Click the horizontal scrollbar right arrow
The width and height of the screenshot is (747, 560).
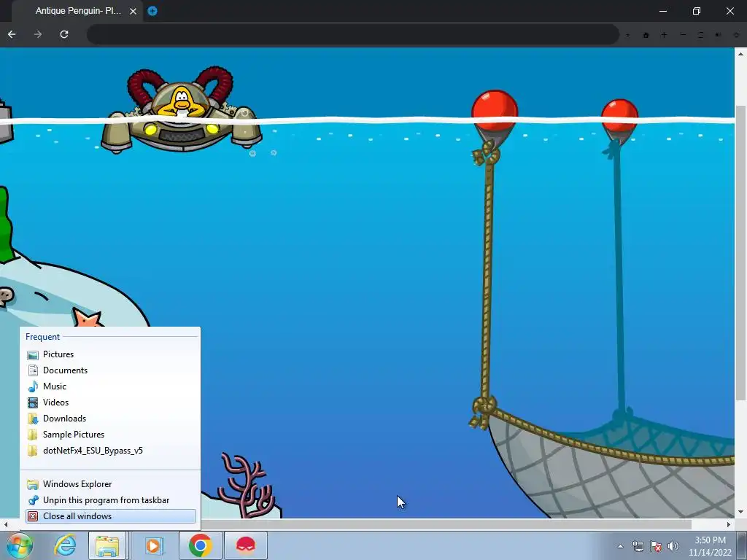click(x=729, y=524)
